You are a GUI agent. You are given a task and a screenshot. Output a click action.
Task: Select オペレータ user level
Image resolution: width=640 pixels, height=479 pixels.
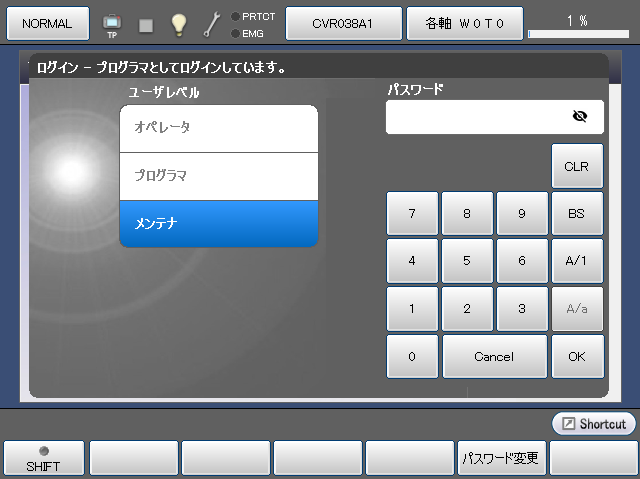tap(218, 128)
